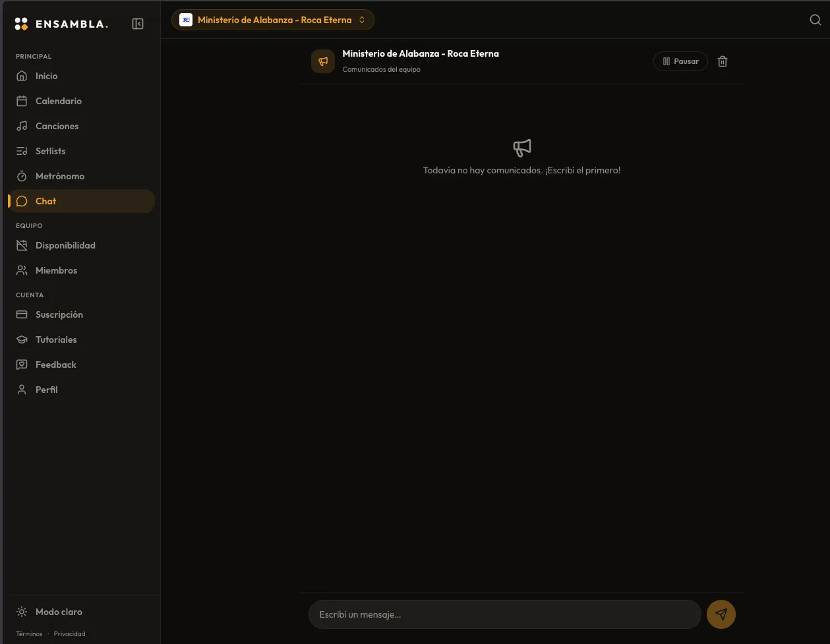Image resolution: width=830 pixels, height=644 pixels.
Task: Open the Términos link
Action: [x=29, y=634]
